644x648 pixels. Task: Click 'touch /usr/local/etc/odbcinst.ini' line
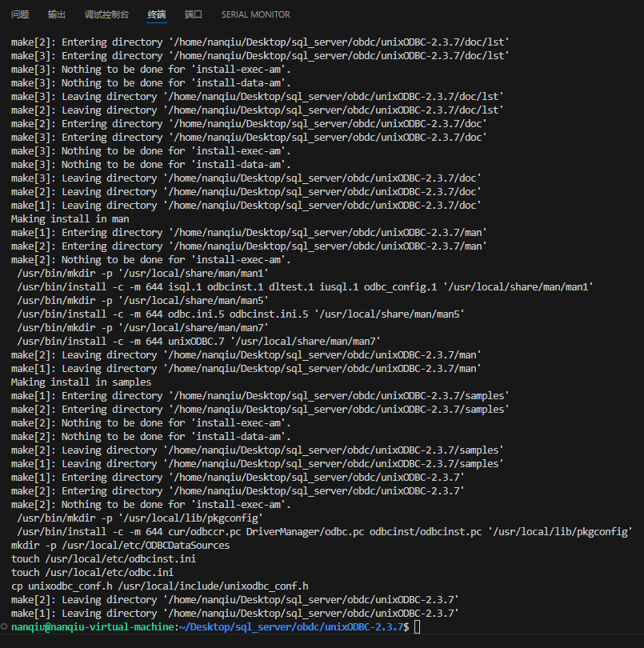pyautogui.click(x=103, y=559)
